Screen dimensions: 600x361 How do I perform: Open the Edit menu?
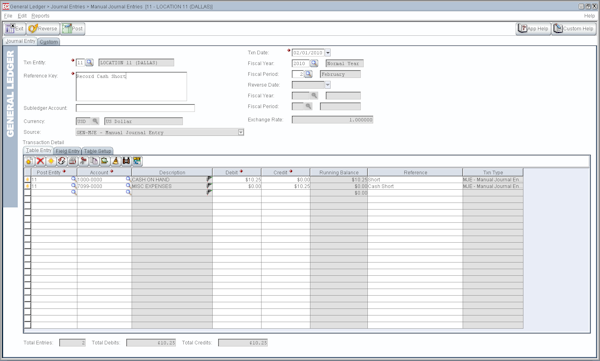pyautogui.click(x=22, y=16)
